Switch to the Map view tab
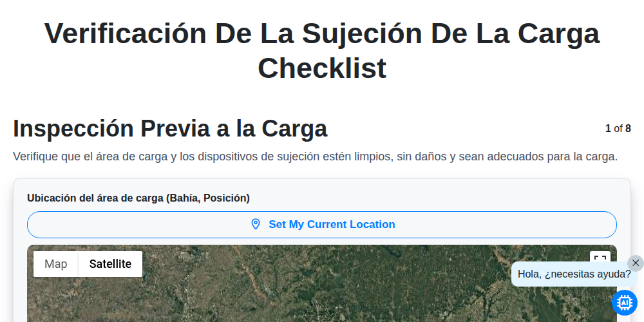 [56, 264]
